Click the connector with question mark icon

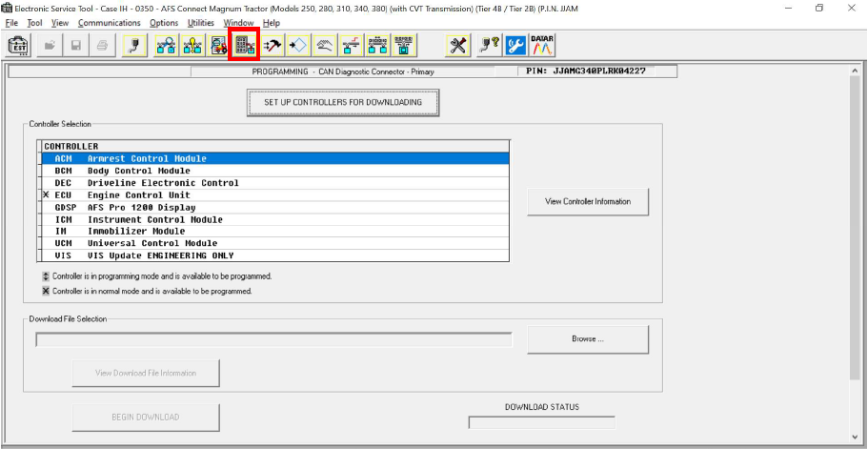pyautogui.click(x=489, y=46)
